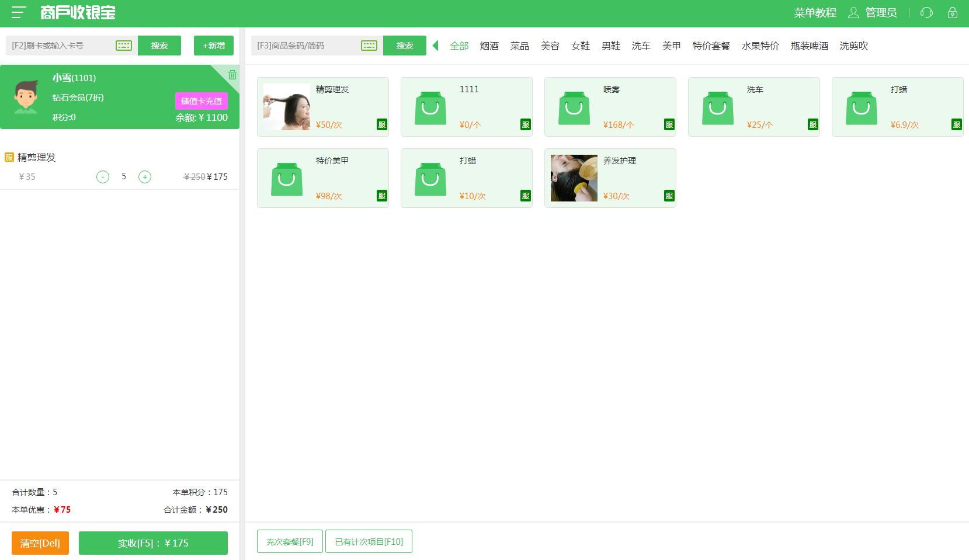Delete member with the trash icon
This screenshot has height=560, width=969.
(x=232, y=74)
